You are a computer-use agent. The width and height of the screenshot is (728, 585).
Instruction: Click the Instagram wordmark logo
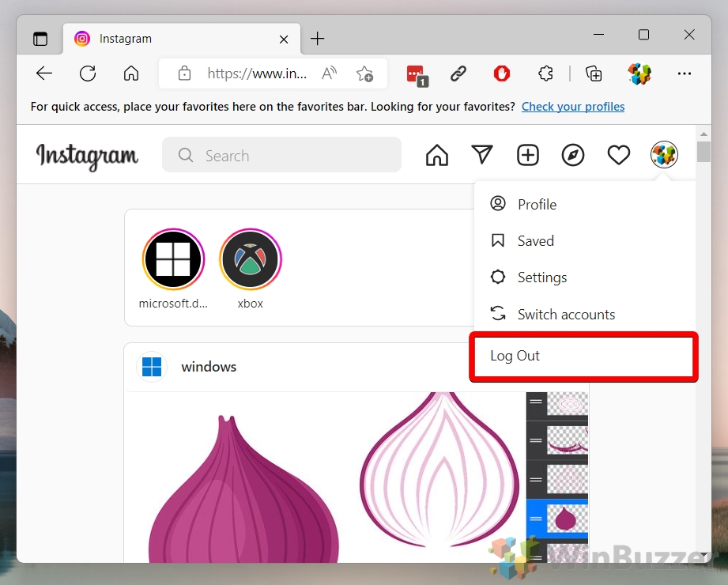click(x=87, y=157)
